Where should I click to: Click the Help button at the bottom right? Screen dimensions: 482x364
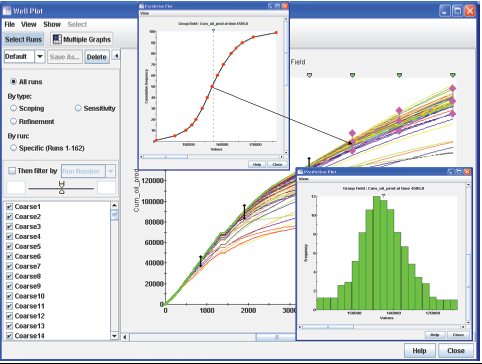(x=419, y=351)
